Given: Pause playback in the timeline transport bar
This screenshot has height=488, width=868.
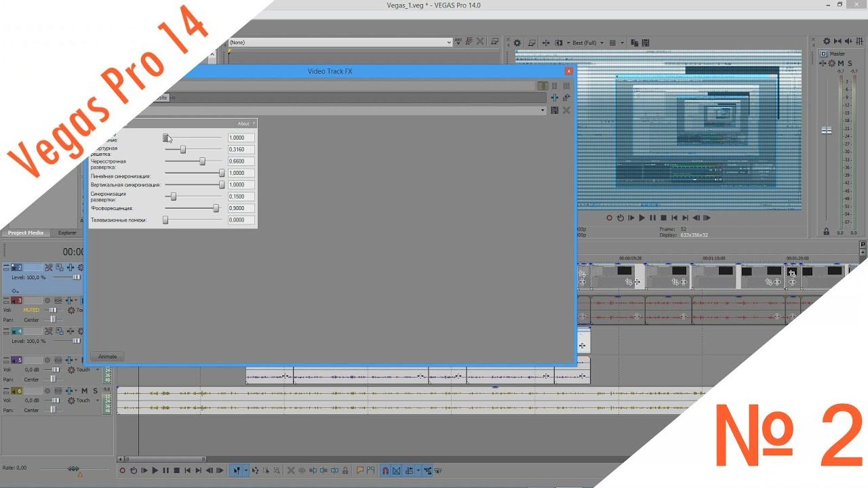Looking at the screenshot, I should [x=166, y=470].
